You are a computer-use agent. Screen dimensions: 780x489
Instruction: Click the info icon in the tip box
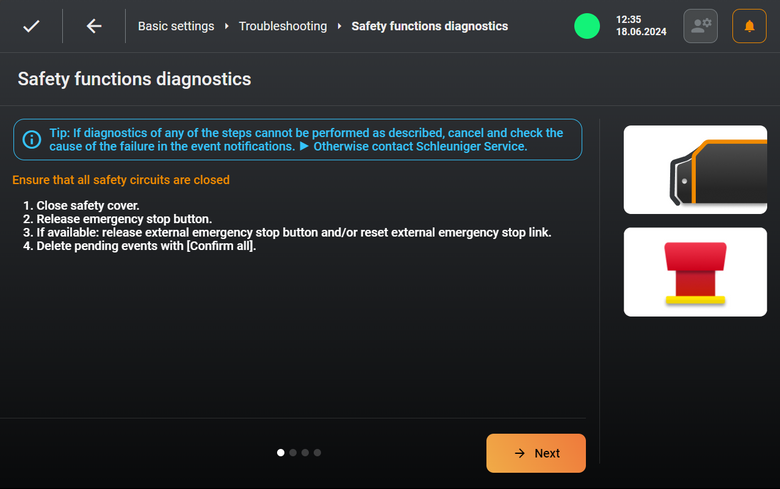coord(32,139)
